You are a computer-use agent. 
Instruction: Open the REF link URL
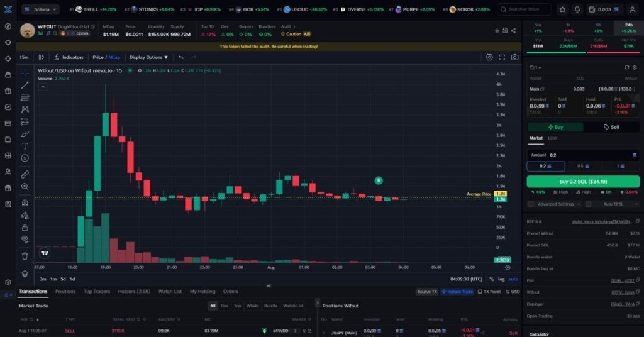602,222
